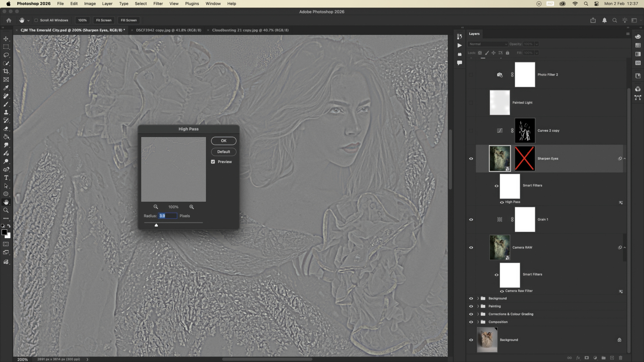Select the Crop tool
The width and height of the screenshot is (644, 362).
[6, 71]
